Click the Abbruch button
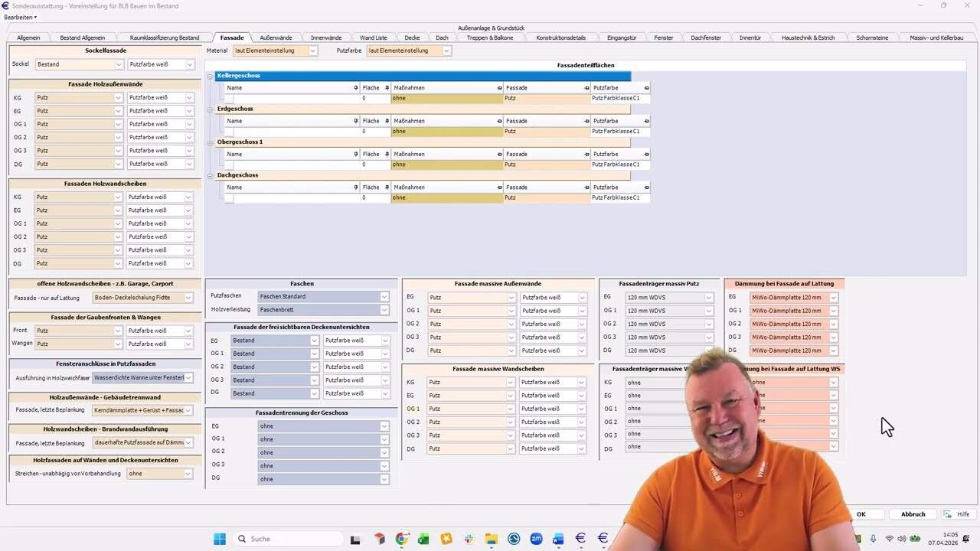Screen dimensions: 980x551 click(913, 514)
